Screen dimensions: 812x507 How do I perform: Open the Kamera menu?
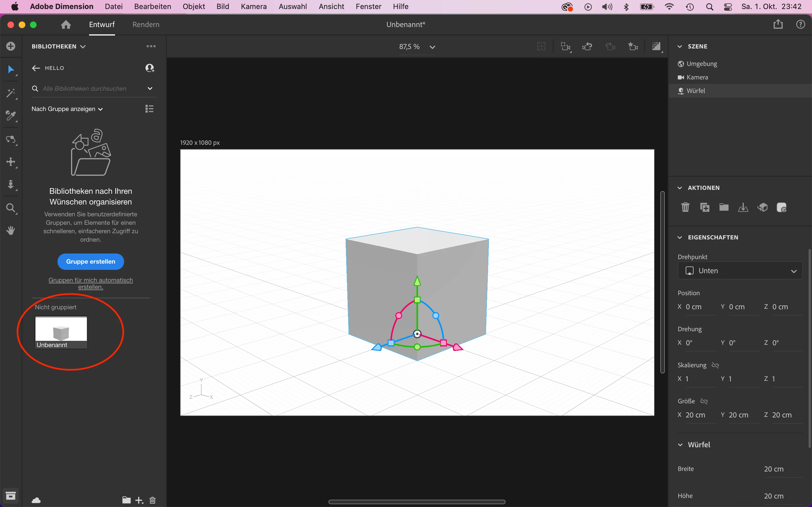point(253,6)
